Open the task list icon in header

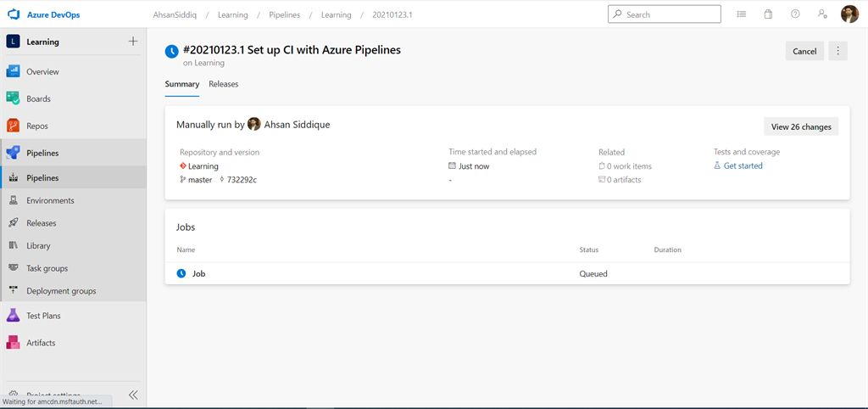point(742,14)
